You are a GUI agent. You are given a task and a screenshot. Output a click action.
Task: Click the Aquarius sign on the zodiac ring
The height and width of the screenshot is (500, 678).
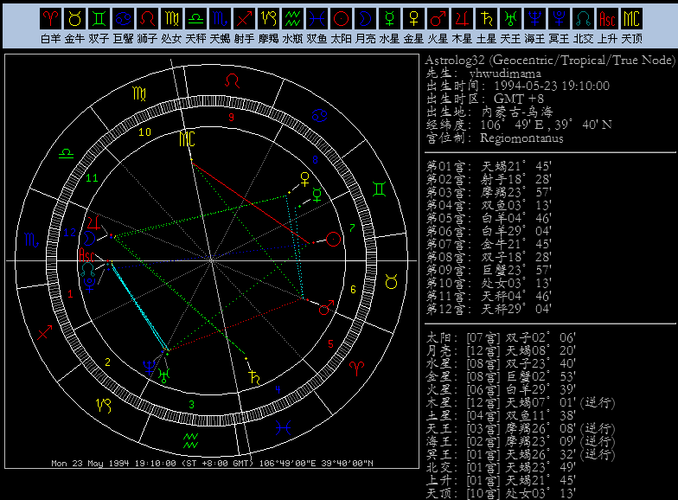(190, 441)
